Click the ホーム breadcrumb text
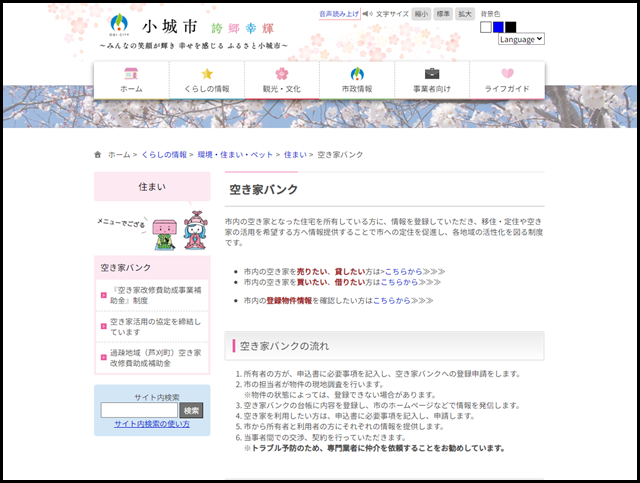This screenshot has width=640, height=483. point(119,154)
